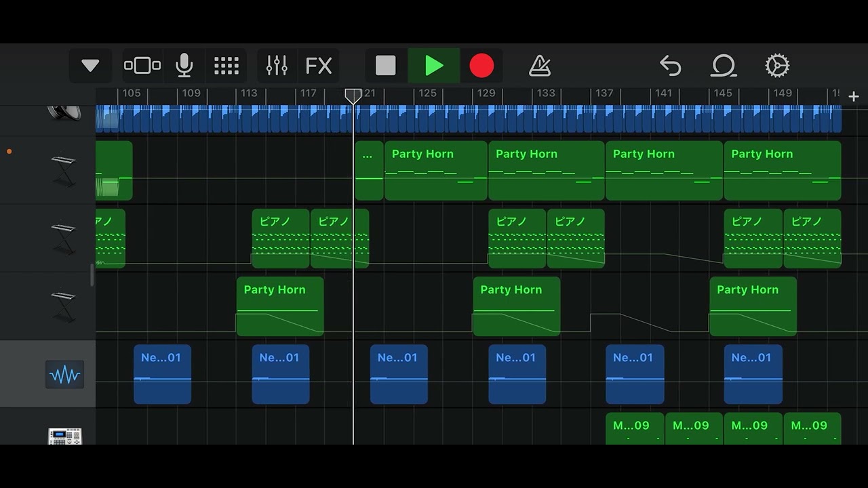Select Ne...01 audio region at bar 113
Image resolution: width=868 pixels, height=488 pixels.
coord(281,374)
